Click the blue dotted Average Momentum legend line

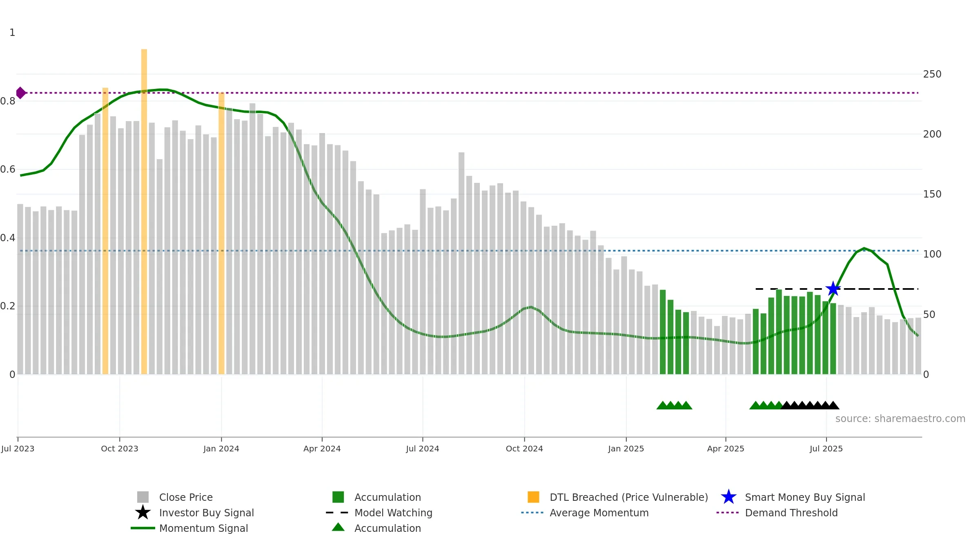tap(532, 513)
